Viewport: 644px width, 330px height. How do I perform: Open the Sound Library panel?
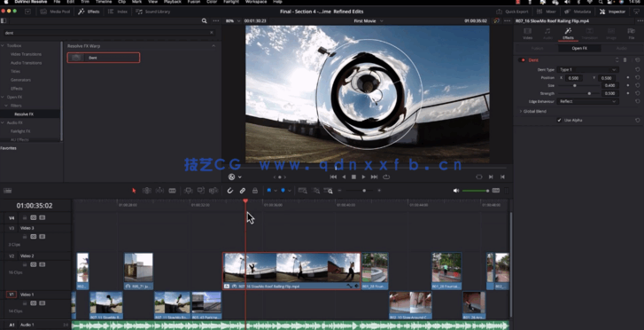click(x=152, y=12)
